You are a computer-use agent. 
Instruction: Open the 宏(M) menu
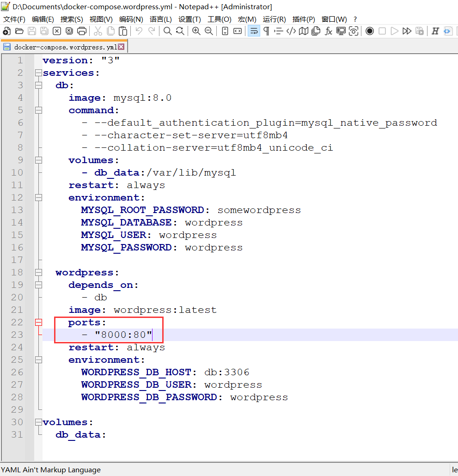(x=247, y=19)
